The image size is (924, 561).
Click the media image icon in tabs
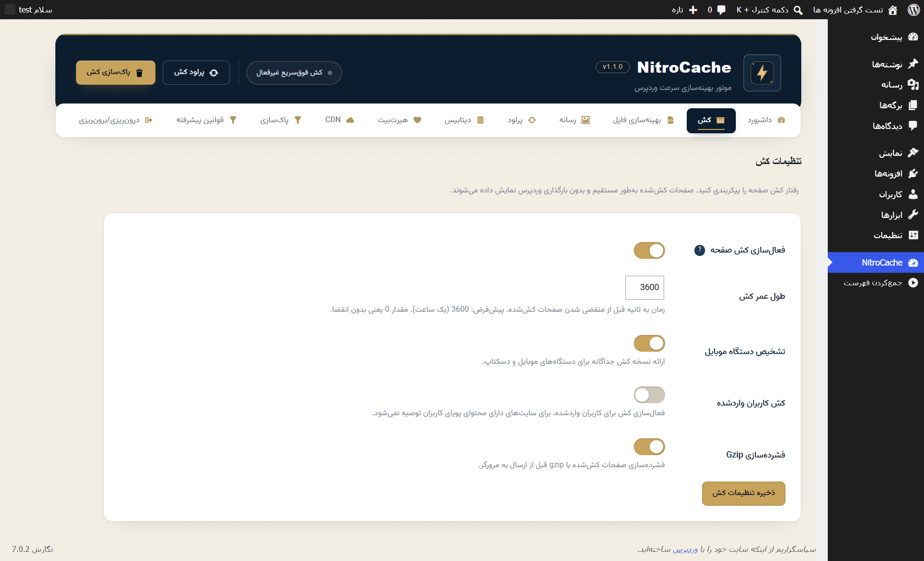[585, 120]
